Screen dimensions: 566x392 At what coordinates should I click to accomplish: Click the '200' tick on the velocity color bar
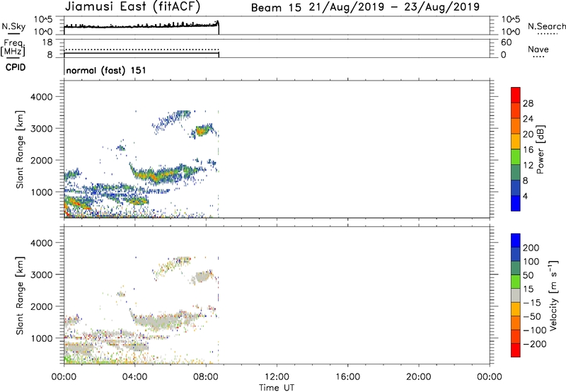pyautogui.click(x=531, y=248)
